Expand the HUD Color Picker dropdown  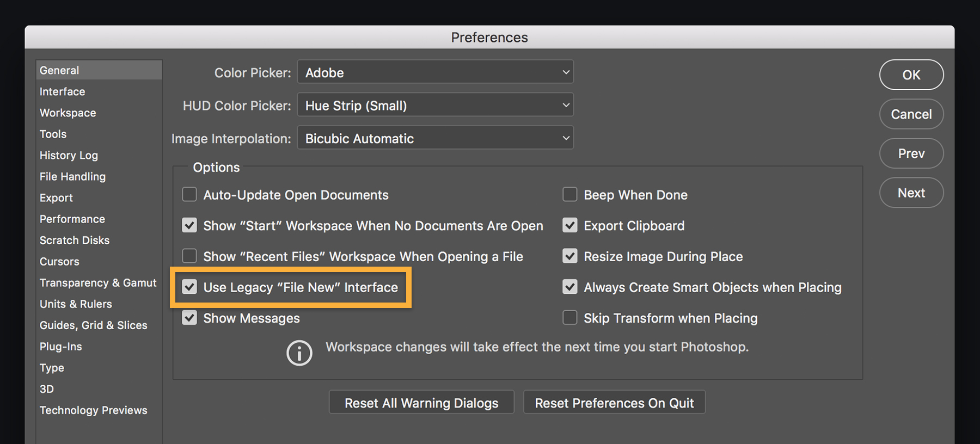coord(435,105)
